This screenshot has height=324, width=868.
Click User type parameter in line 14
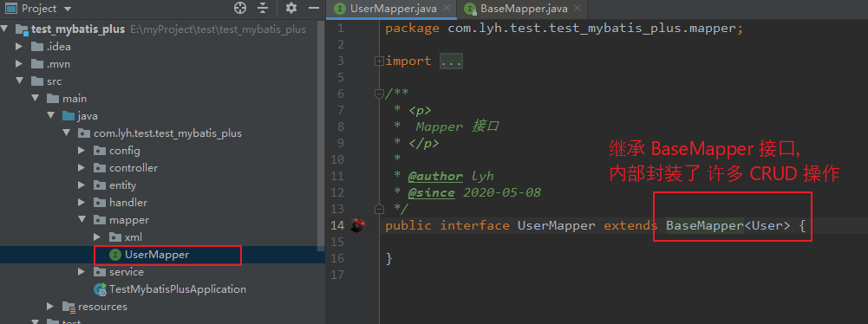point(767,225)
